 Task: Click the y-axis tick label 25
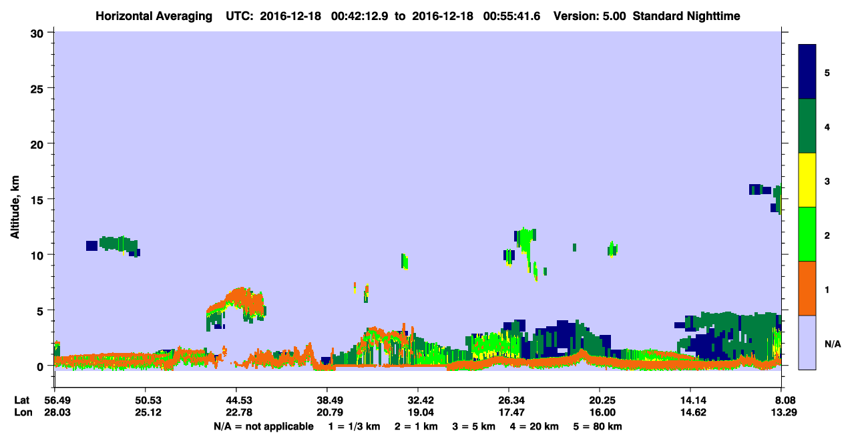(x=39, y=88)
